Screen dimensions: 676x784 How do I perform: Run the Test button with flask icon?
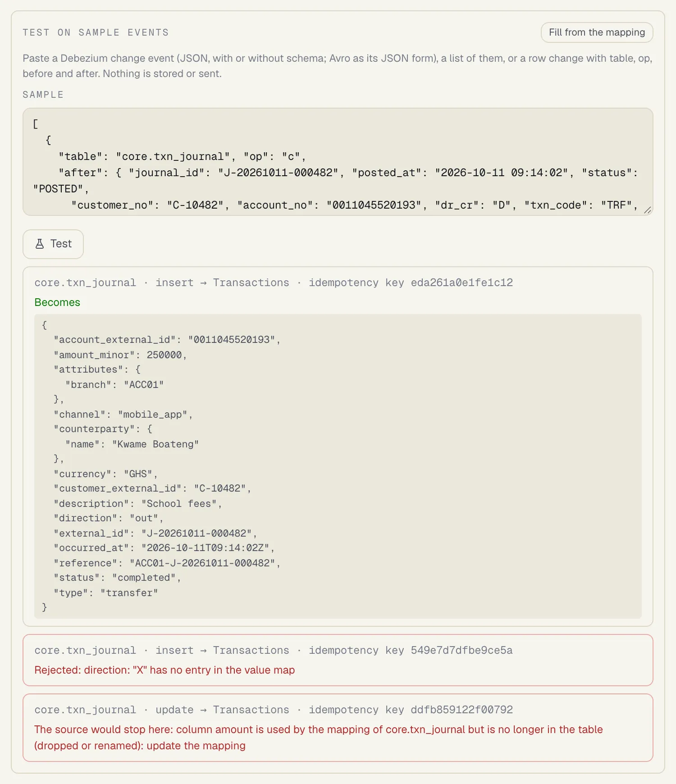coord(53,244)
